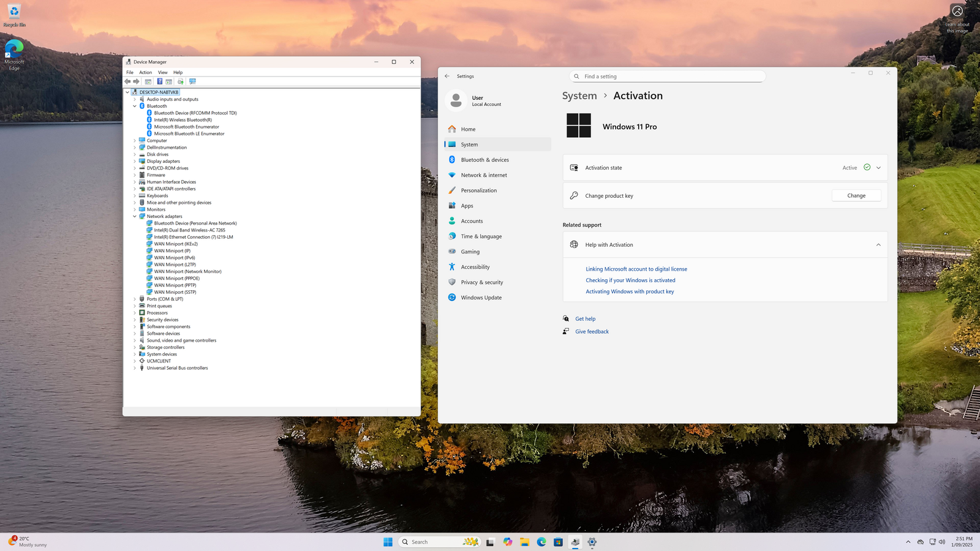Open Bluetooth & devices in Settings sidebar
Image resolution: width=980 pixels, height=551 pixels.
click(x=497, y=160)
